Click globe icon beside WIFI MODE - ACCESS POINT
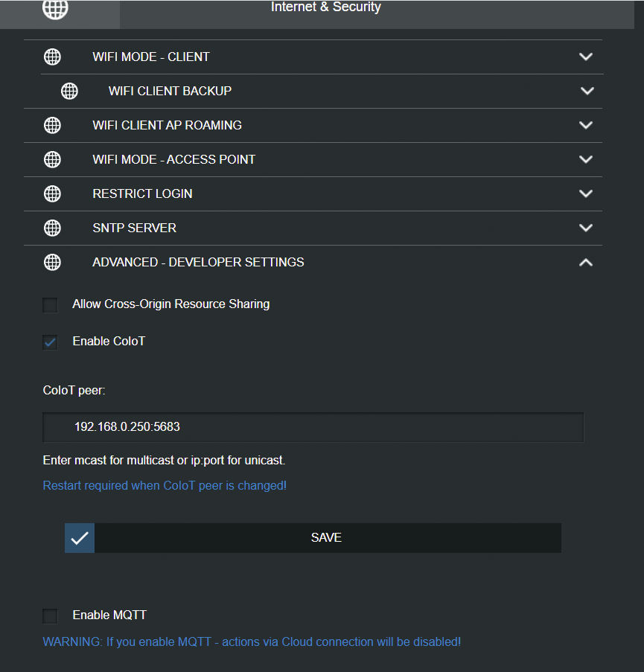 [x=52, y=159]
